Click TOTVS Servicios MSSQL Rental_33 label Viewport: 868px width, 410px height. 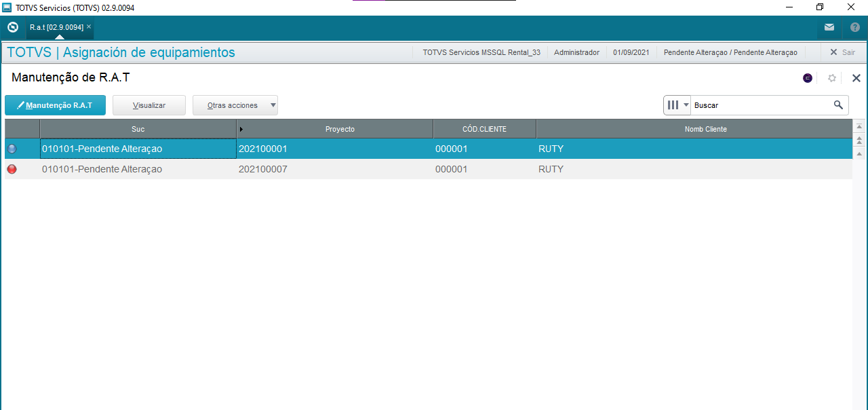point(481,52)
